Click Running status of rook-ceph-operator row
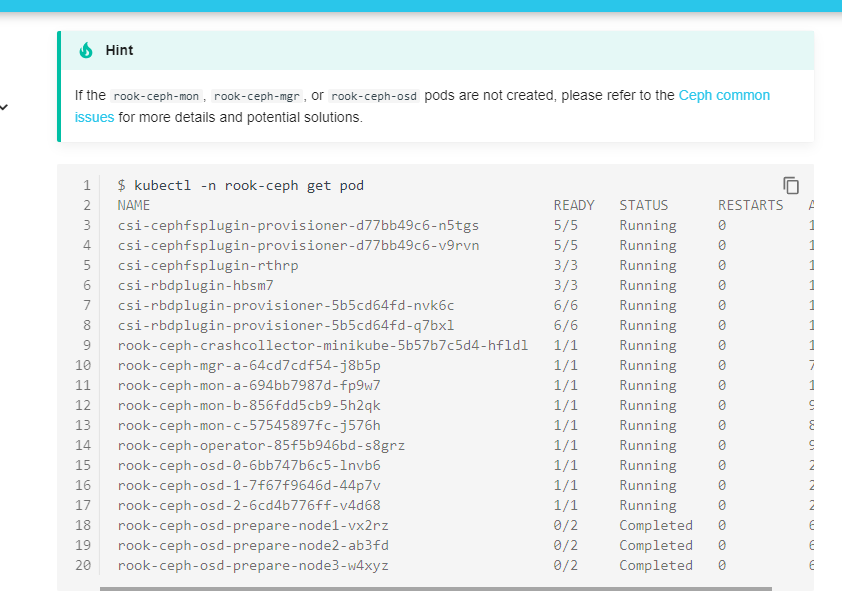 coord(648,445)
